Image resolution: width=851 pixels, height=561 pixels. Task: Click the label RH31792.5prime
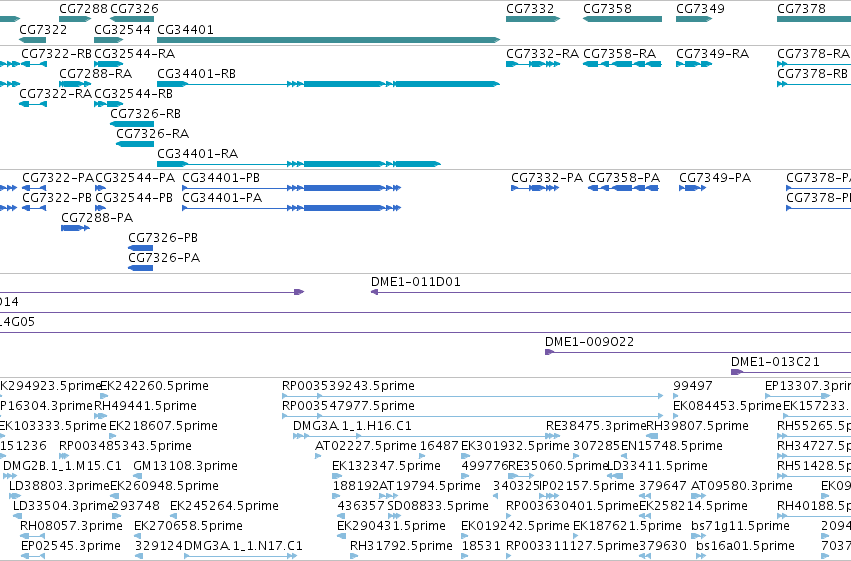401,546
